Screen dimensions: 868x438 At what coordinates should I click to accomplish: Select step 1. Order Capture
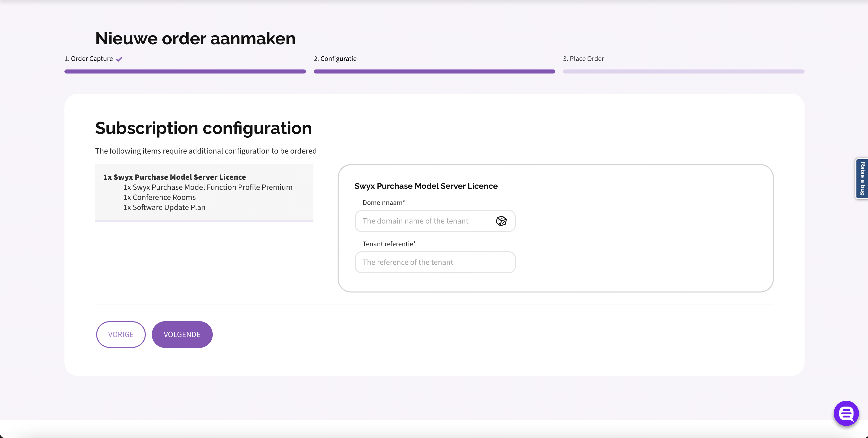pos(92,58)
